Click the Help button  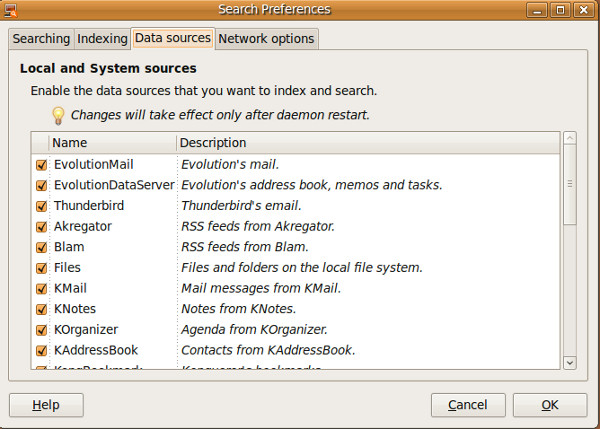pyautogui.click(x=46, y=405)
